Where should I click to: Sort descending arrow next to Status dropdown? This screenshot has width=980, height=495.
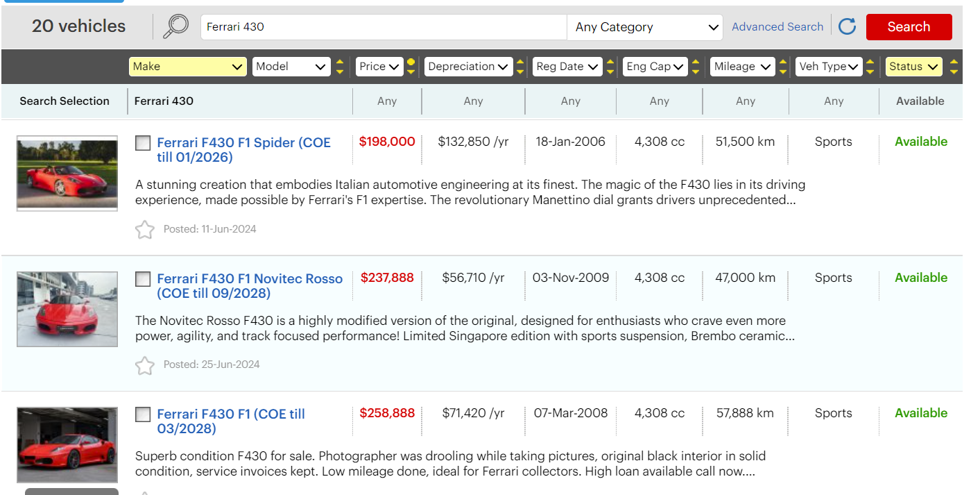tap(954, 72)
